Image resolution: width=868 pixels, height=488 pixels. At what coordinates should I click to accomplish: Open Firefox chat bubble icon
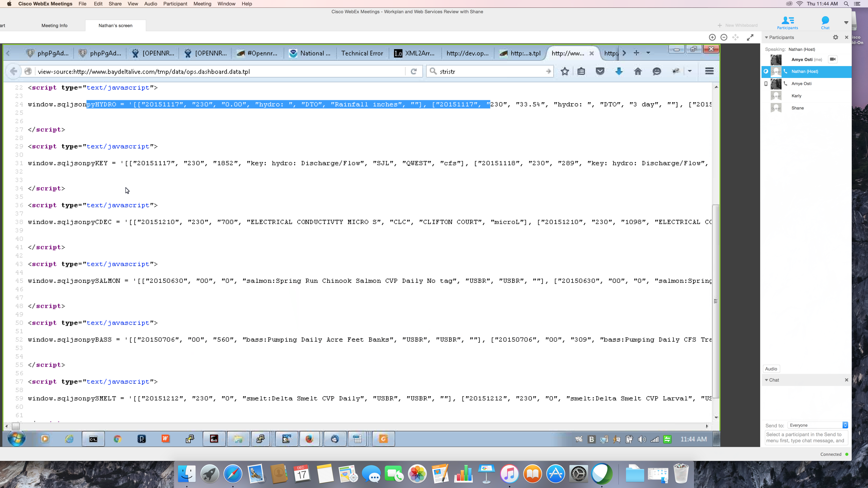point(657,71)
